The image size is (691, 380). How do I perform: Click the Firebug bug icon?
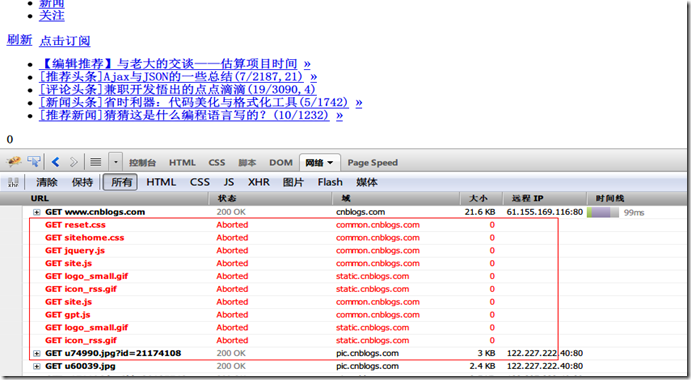pos(14,162)
